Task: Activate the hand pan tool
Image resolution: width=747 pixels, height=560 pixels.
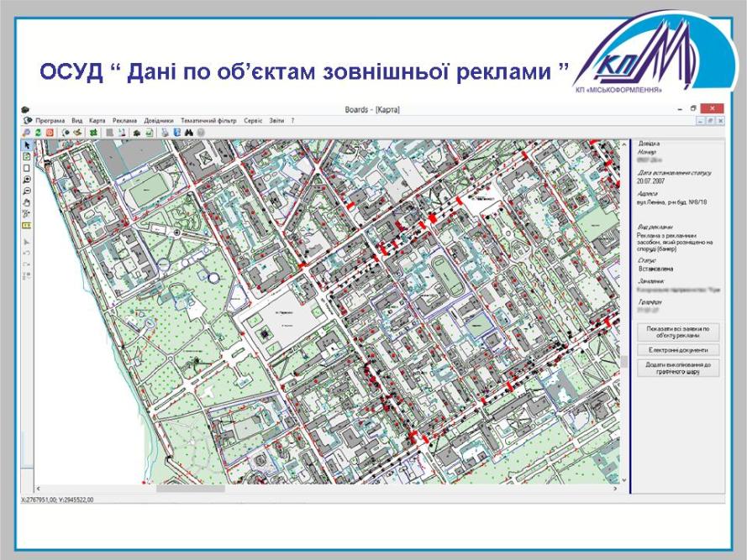Action: 27,202
